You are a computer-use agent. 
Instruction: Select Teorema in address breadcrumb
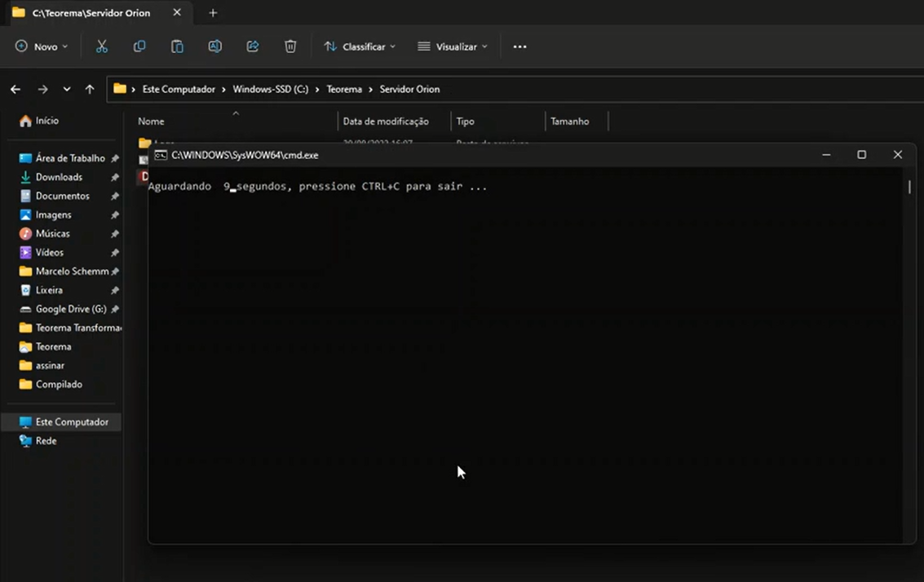coord(344,90)
